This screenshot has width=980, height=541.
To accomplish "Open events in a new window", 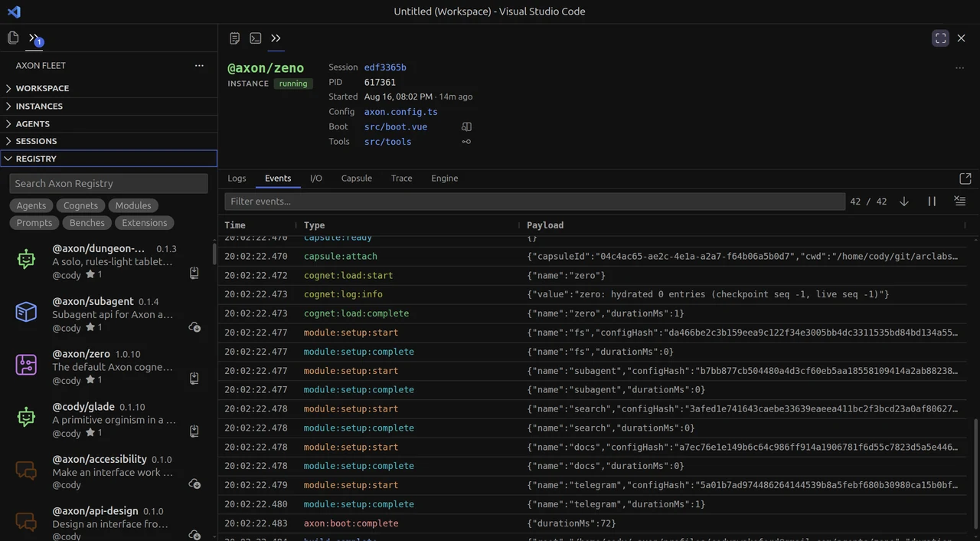I will 965,179.
